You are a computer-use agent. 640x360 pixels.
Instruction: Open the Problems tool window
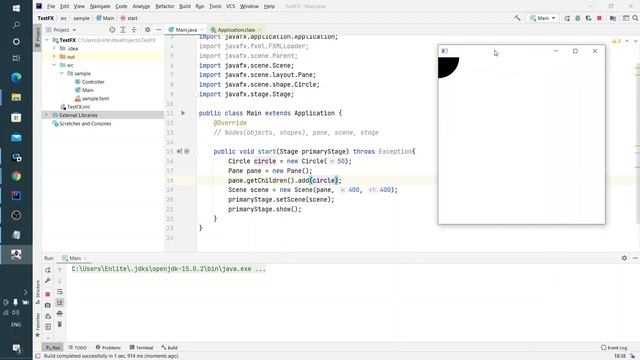[108, 348]
